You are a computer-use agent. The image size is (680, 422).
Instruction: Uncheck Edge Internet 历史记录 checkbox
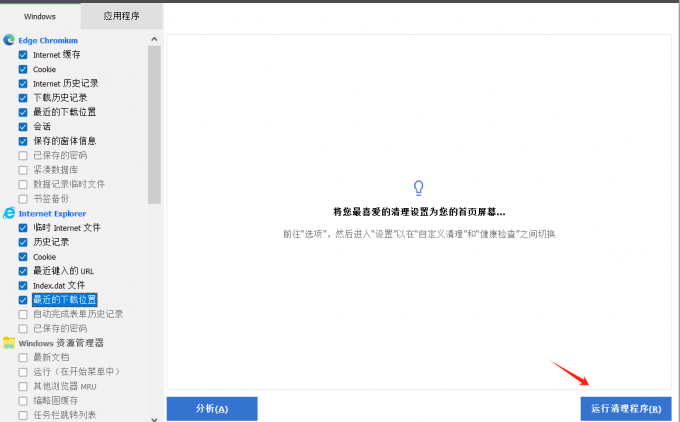23,84
